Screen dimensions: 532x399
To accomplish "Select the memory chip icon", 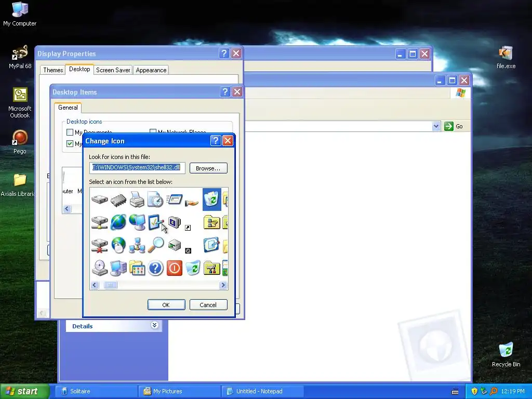I will tap(118, 199).
